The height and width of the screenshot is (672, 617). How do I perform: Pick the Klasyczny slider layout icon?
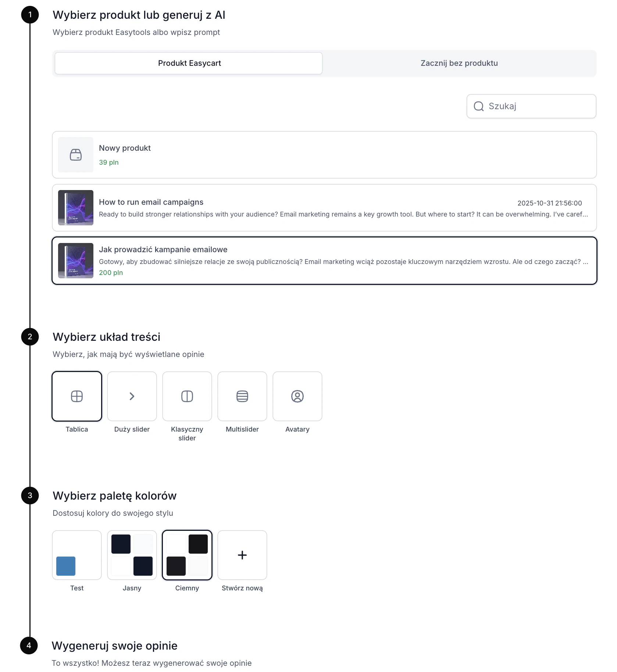click(x=187, y=396)
